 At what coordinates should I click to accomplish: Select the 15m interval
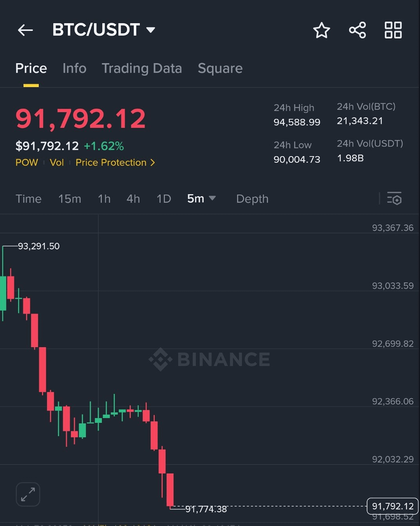coord(70,199)
